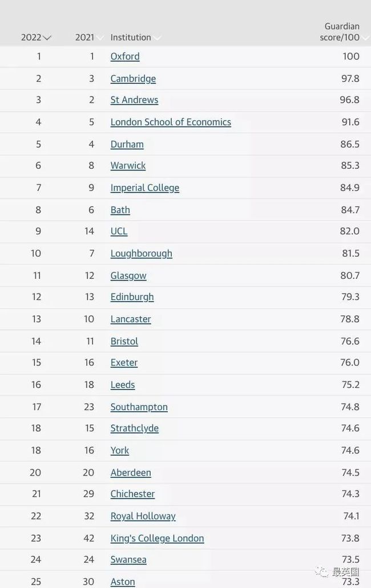Open the Loughborough link
Viewport: 371px width, 588px height.
point(141,253)
